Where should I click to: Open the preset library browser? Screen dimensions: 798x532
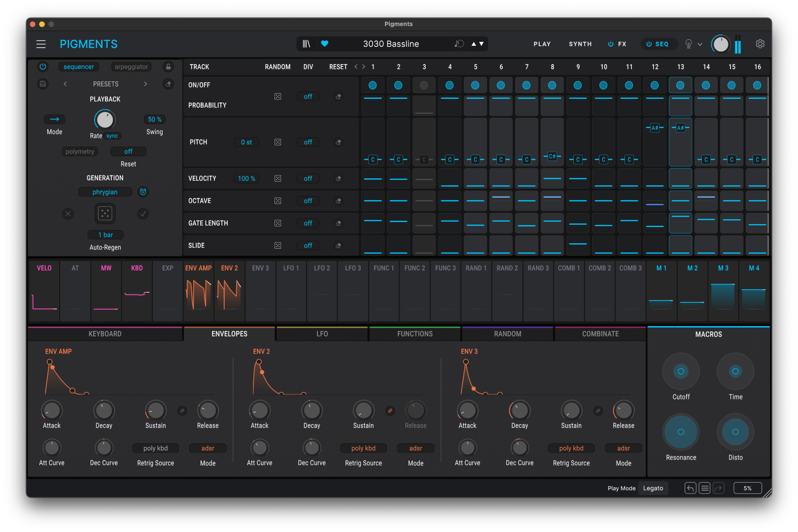(306, 44)
